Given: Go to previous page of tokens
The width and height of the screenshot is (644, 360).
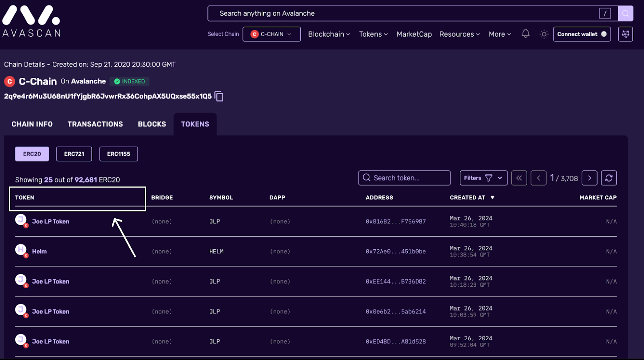Looking at the screenshot, I should tap(538, 178).
